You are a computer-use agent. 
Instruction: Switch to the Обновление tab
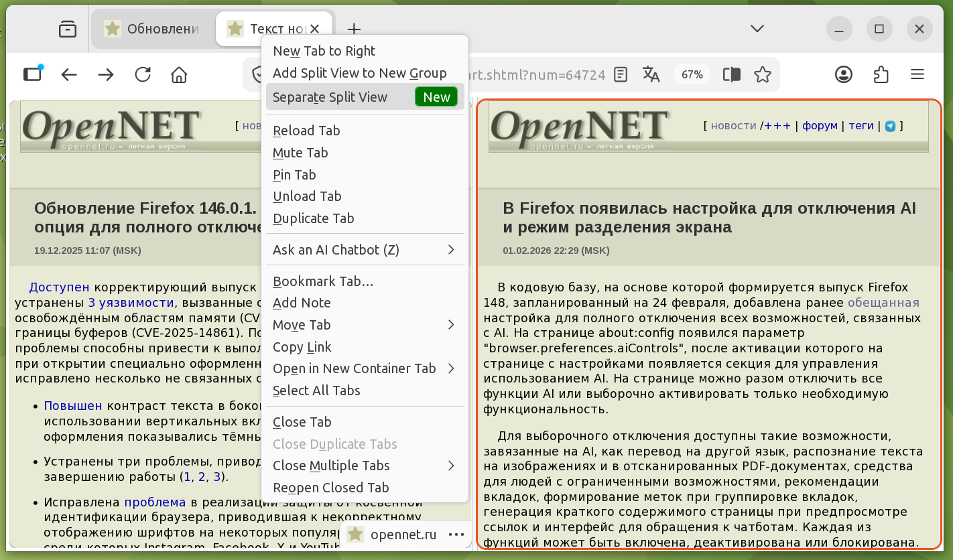[153, 29]
